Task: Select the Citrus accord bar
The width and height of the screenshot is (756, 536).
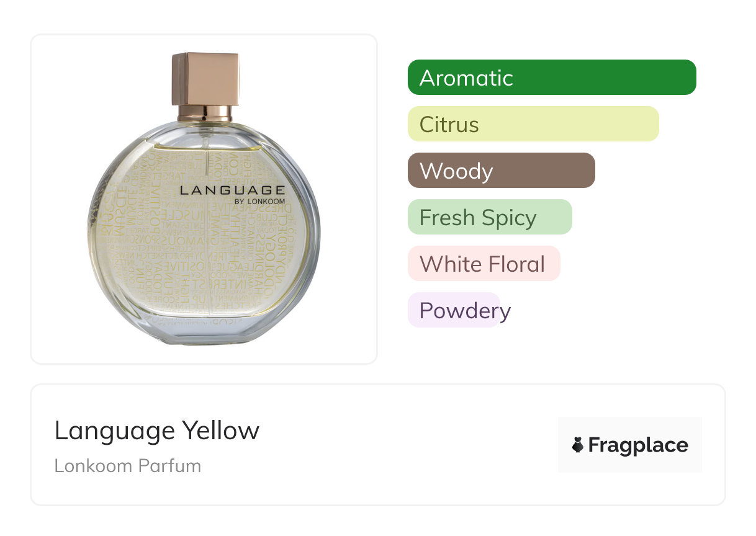Action: pyautogui.click(x=533, y=124)
